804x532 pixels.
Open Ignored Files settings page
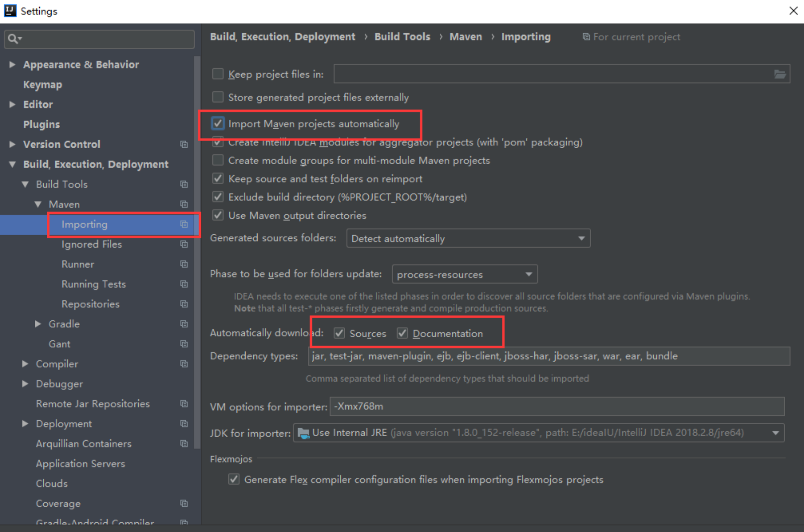(x=91, y=244)
